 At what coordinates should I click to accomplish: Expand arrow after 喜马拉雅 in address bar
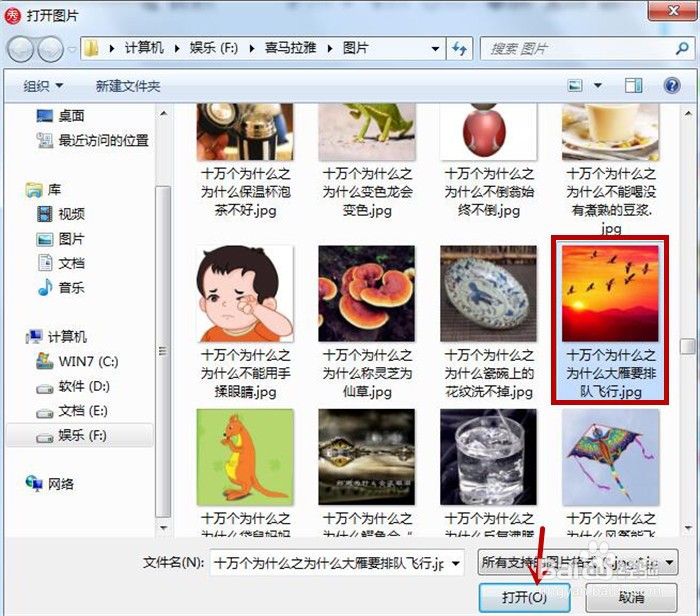pyautogui.click(x=330, y=49)
